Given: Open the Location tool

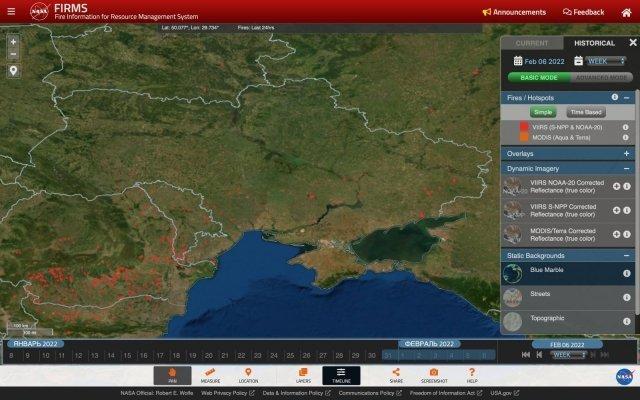Looking at the screenshot, I should point(248,375).
